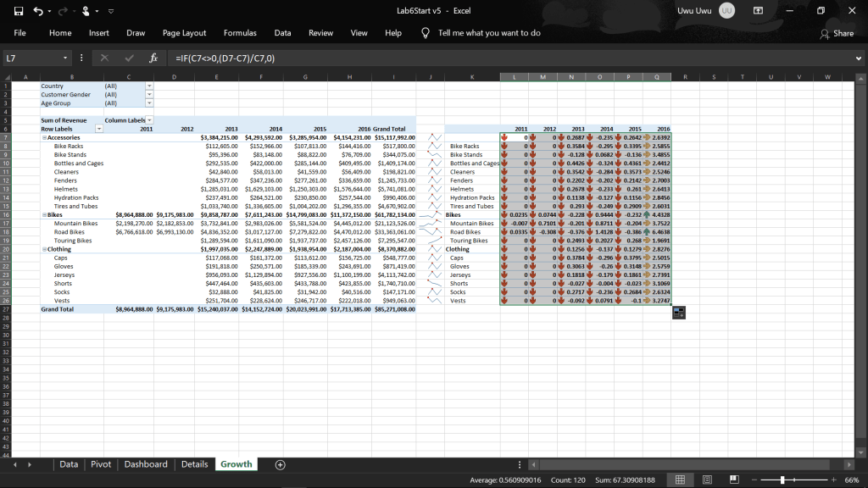
Task: Collapse the Accessories group in the pivot table
Action: [43, 137]
